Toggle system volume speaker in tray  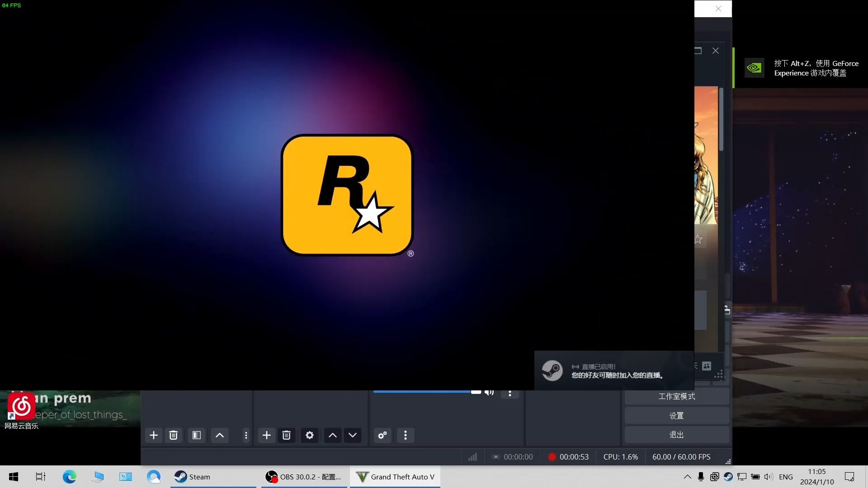coord(768,477)
